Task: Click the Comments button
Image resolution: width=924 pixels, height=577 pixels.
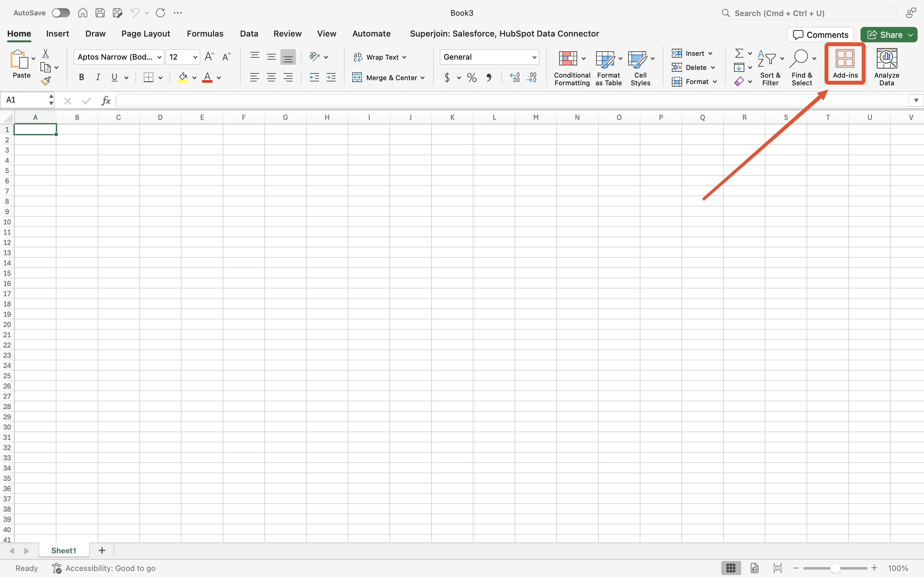Action: (820, 35)
